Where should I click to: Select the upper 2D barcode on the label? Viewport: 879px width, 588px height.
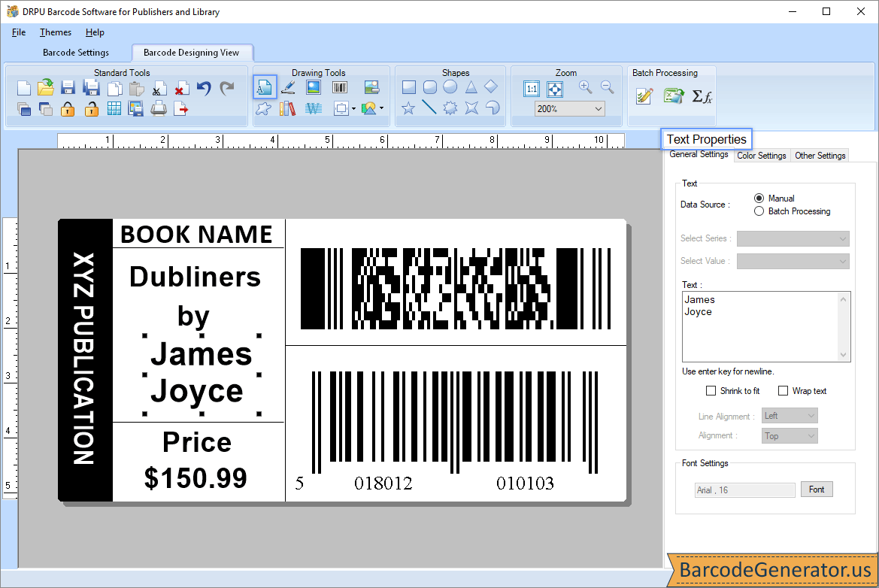coord(455,289)
